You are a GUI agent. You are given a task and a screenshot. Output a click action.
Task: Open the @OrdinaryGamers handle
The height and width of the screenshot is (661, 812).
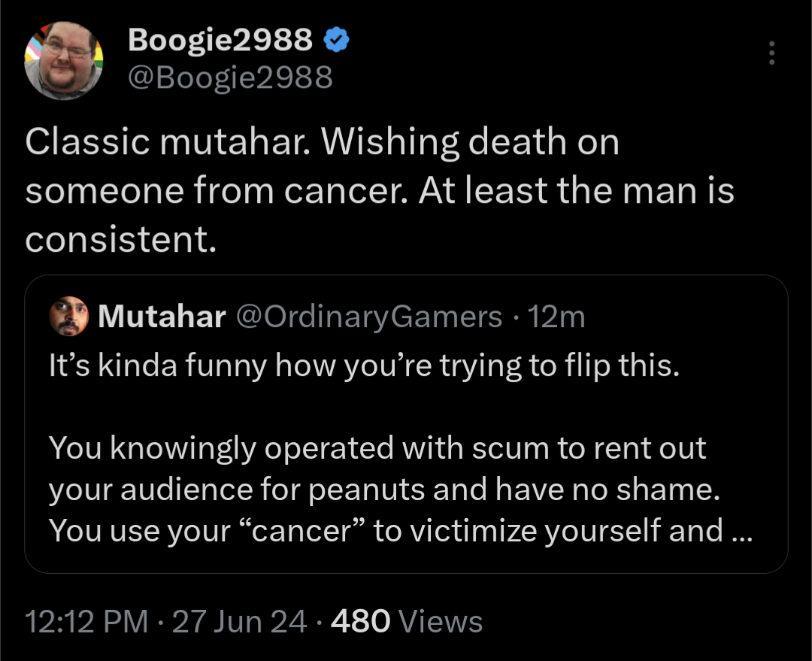(x=369, y=317)
